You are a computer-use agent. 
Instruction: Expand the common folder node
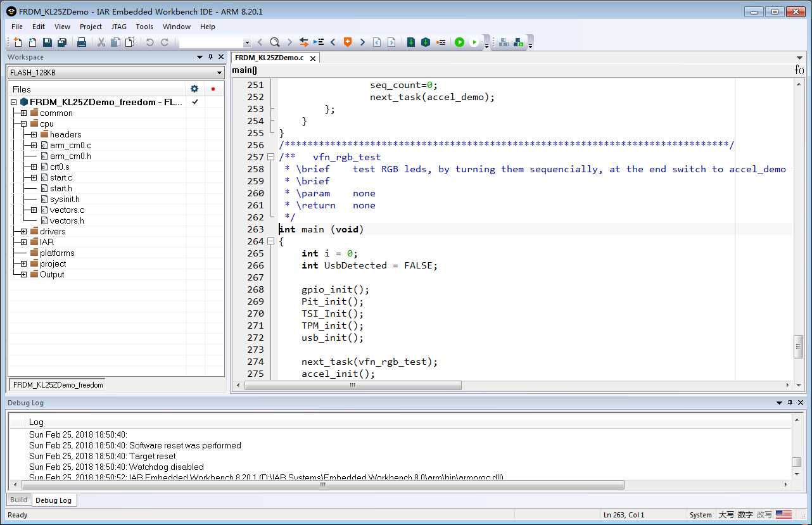point(23,113)
